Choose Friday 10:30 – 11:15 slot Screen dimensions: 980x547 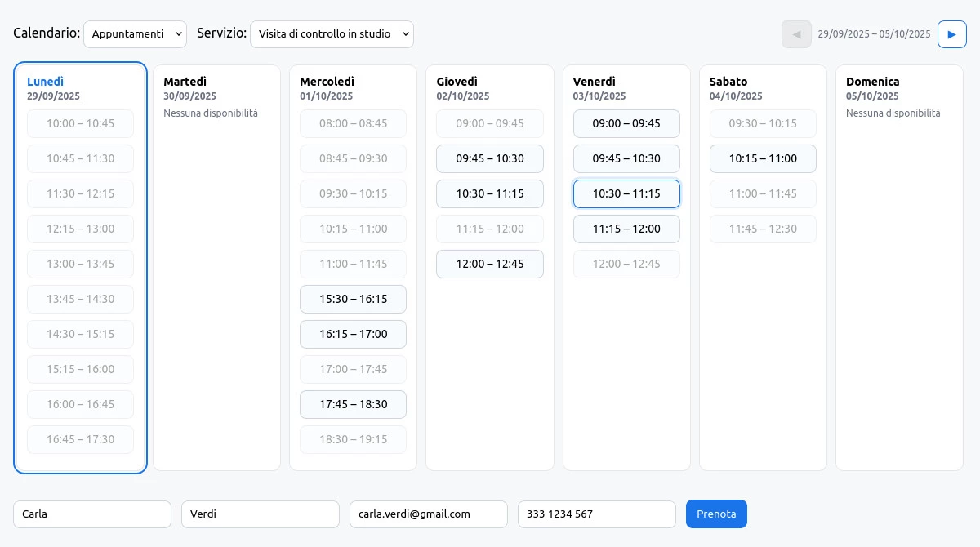click(x=626, y=194)
